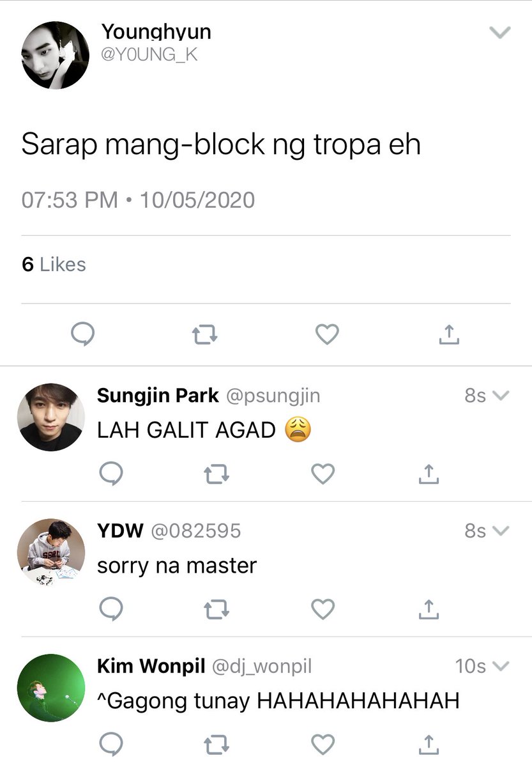Expand the chevron on Sungjin Park's reply
The width and height of the screenshot is (532, 767).
click(x=501, y=396)
